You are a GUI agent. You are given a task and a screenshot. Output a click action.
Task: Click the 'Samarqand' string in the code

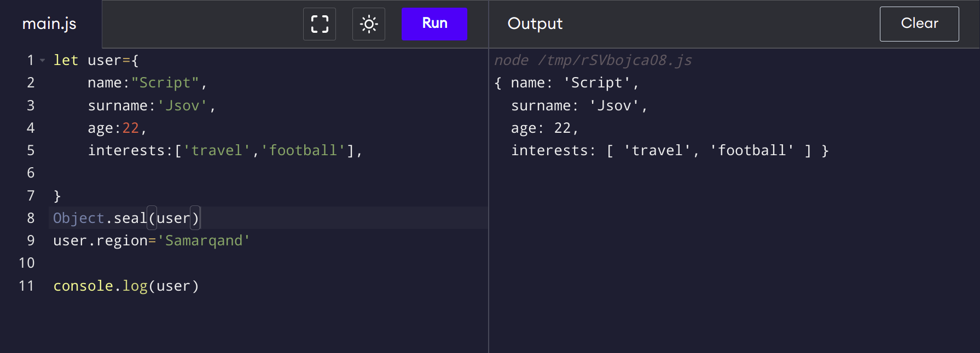204,241
